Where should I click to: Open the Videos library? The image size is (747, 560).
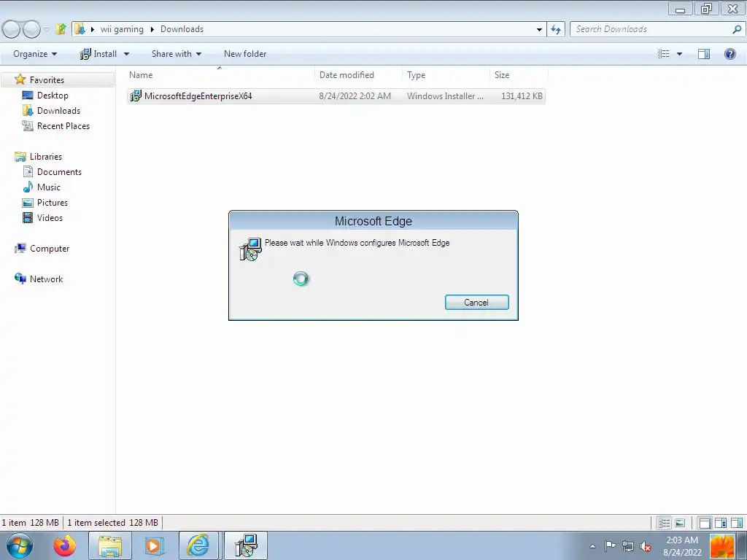(x=50, y=217)
